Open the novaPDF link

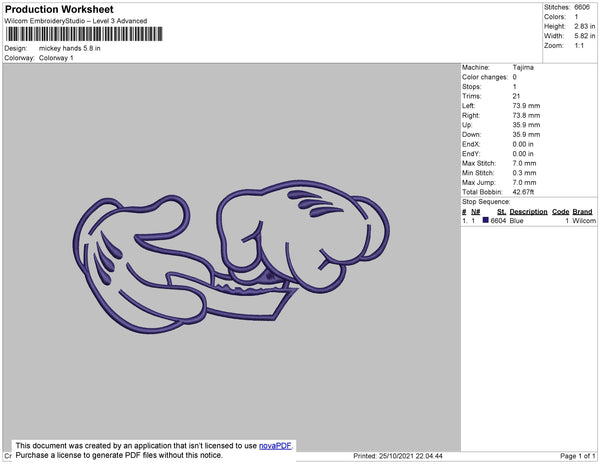click(275, 446)
